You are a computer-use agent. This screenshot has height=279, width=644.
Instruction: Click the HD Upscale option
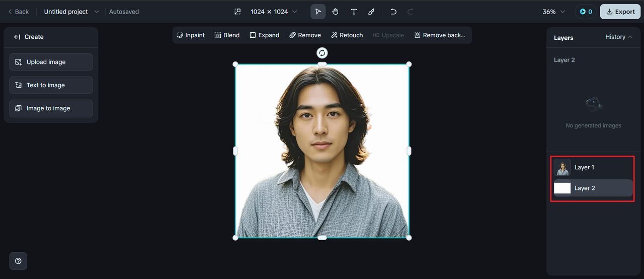[x=388, y=35]
